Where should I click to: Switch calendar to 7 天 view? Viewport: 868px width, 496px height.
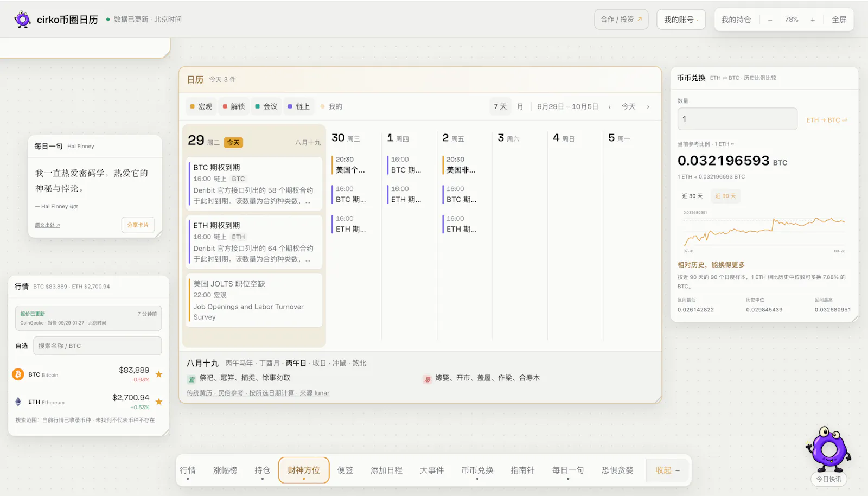[500, 106]
